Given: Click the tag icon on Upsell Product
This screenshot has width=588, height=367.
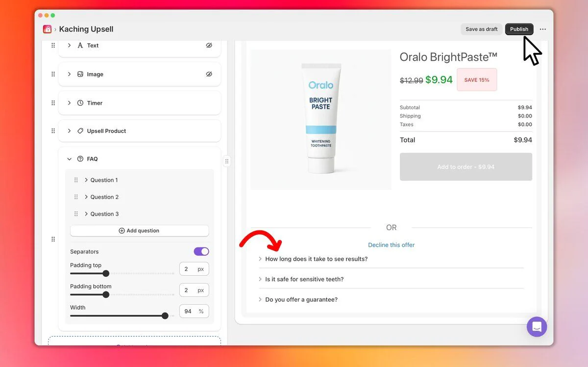Looking at the screenshot, I should point(80,131).
